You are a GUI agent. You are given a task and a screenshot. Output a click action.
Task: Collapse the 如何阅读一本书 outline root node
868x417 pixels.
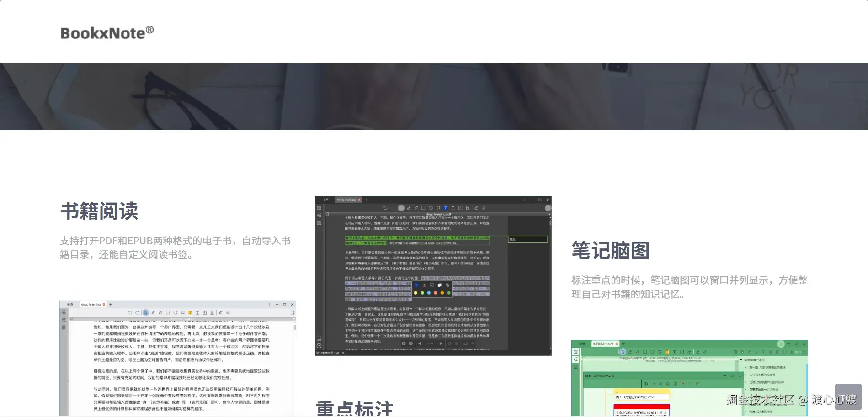pyautogui.click(x=741, y=360)
